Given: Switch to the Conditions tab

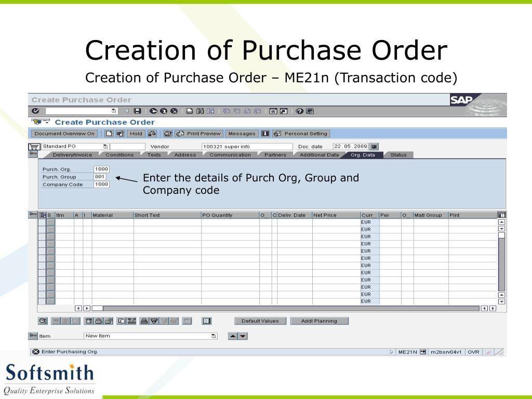Looking at the screenshot, I should pyautogui.click(x=119, y=155).
